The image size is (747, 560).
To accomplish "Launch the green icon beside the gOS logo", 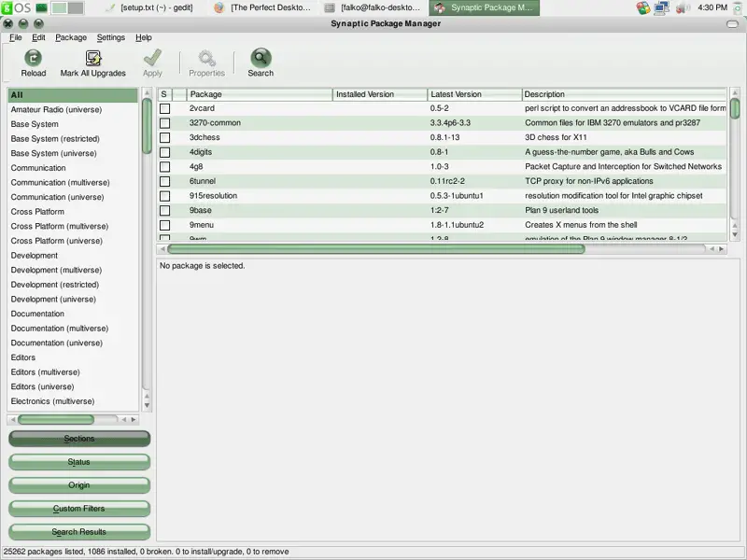I will click(x=42, y=7).
